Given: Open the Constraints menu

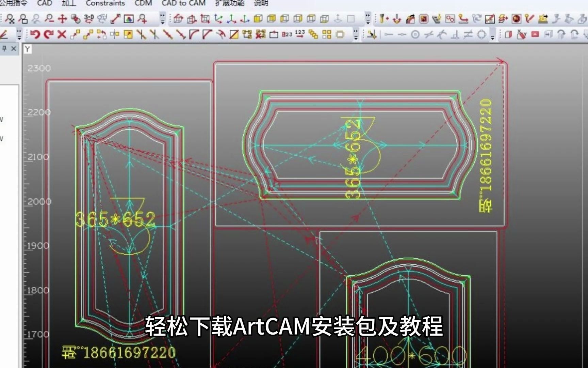Looking at the screenshot, I should tap(106, 3).
